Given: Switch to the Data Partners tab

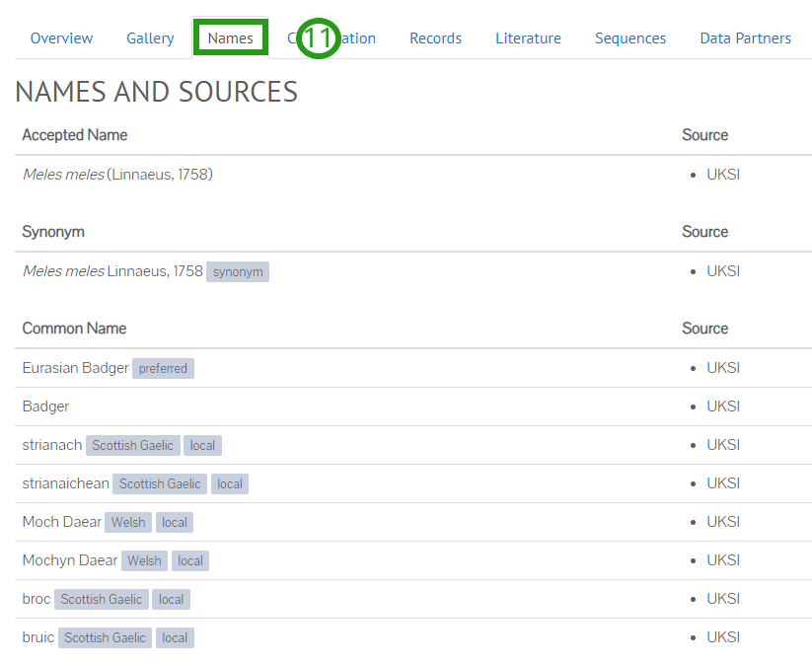Looking at the screenshot, I should point(745,37).
